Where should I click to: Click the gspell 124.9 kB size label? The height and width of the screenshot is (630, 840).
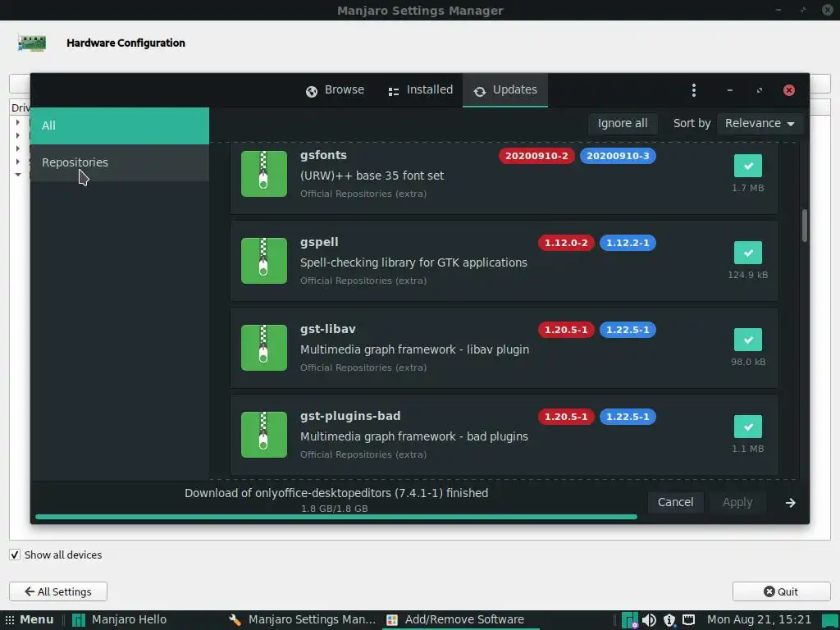click(748, 275)
